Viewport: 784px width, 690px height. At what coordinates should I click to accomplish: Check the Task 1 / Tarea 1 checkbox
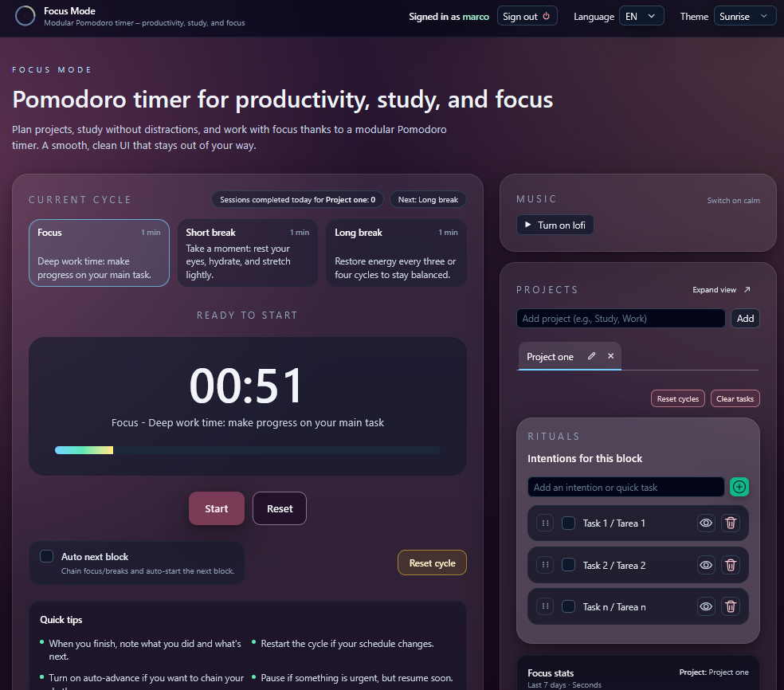coord(568,523)
